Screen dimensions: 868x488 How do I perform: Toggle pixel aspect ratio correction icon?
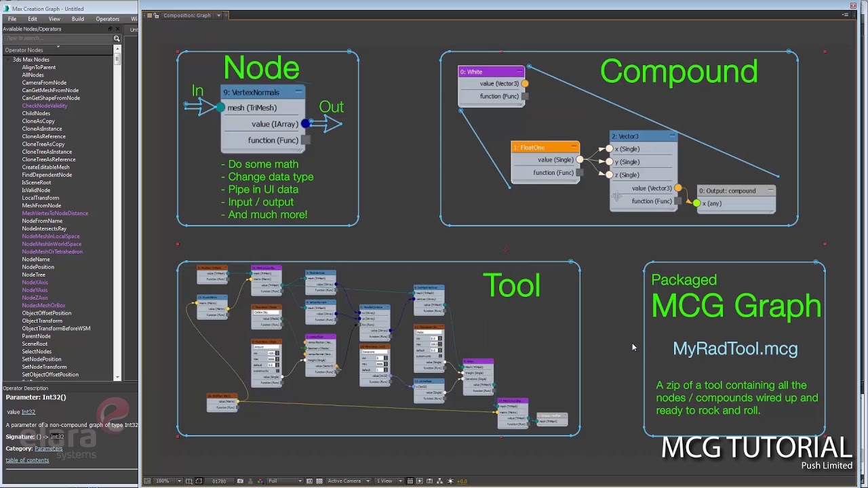coord(410,481)
